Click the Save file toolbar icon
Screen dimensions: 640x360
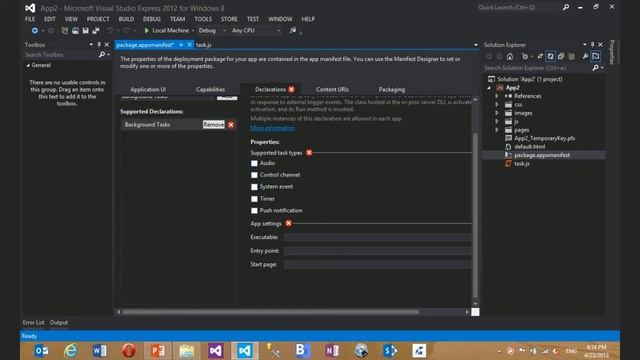pos(85,31)
